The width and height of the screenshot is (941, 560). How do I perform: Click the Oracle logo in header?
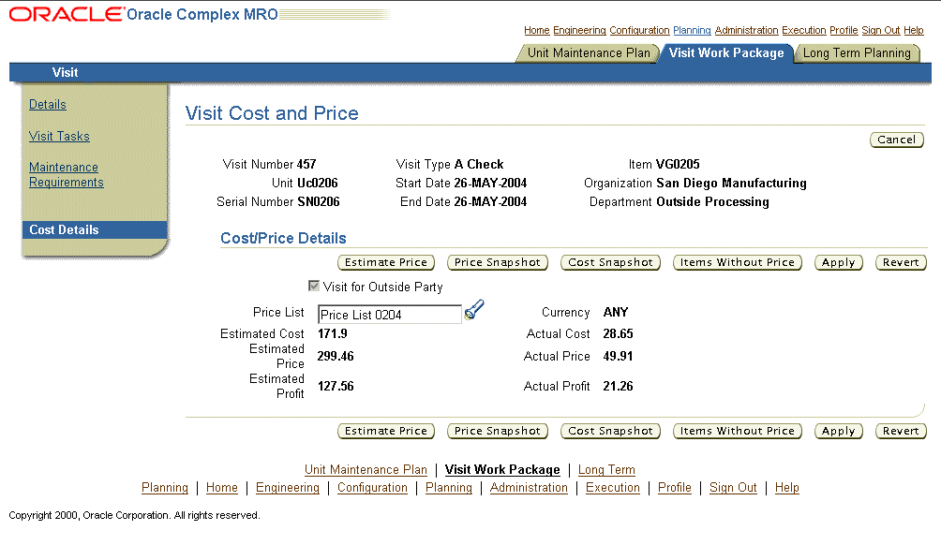point(66,14)
